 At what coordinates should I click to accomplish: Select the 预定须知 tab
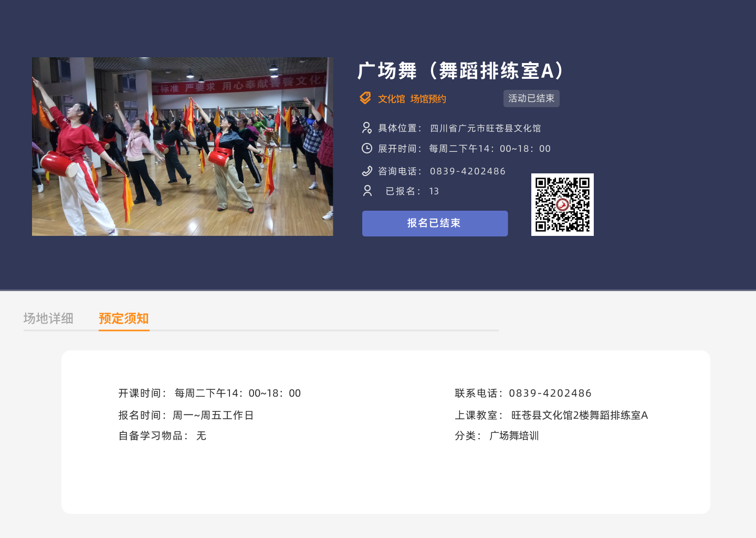click(x=124, y=318)
